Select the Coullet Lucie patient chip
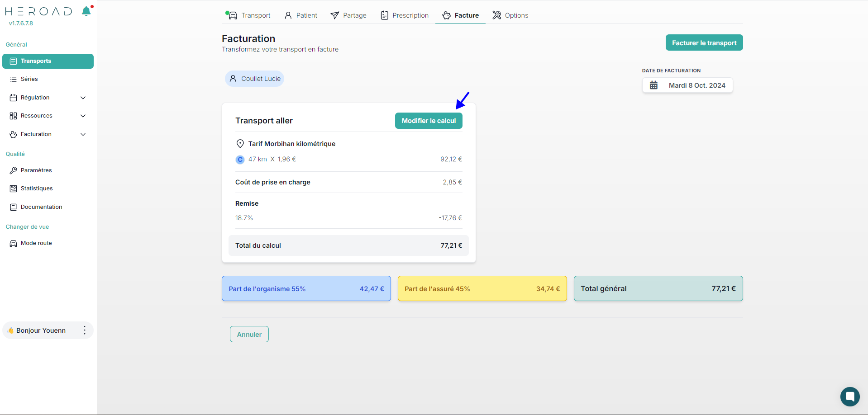This screenshot has height=415, width=868. pos(255,79)
